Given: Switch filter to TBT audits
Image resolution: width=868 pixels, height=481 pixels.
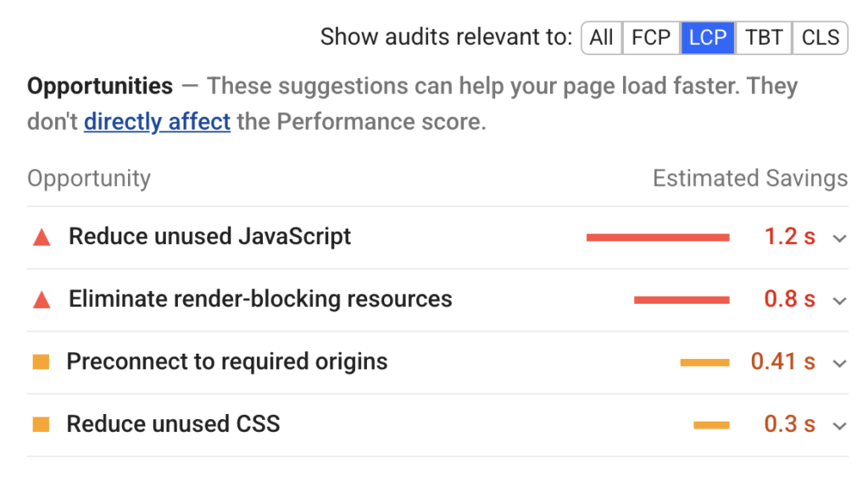Looking at the screenshot, I should (764, 37).
